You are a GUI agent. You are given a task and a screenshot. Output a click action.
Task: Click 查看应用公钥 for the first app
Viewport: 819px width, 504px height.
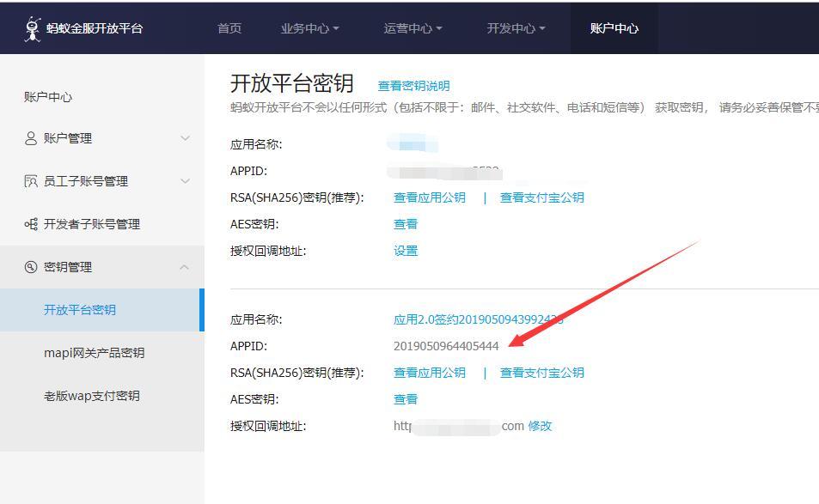point(430,197)
